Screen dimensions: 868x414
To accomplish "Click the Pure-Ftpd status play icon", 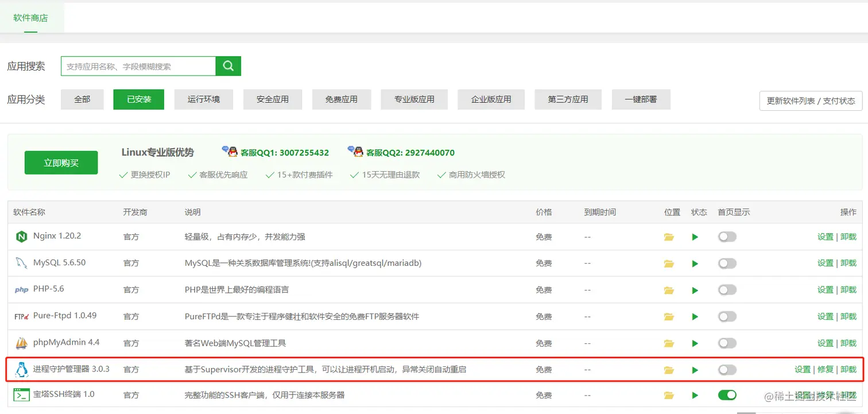I will tap(695, 316).
